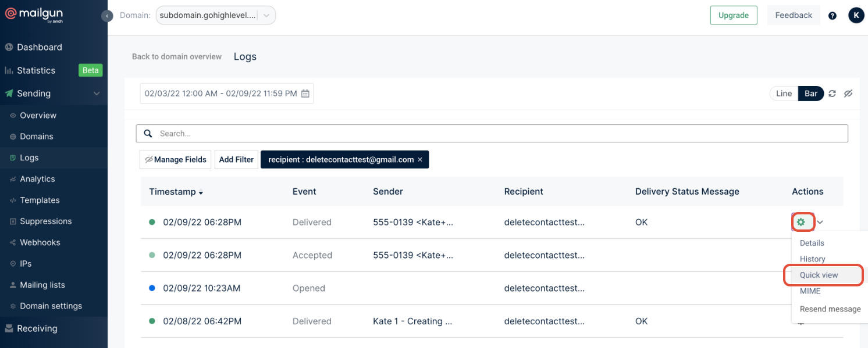Go back to domain overview
The image size is (868, 348).
(176, 56)
